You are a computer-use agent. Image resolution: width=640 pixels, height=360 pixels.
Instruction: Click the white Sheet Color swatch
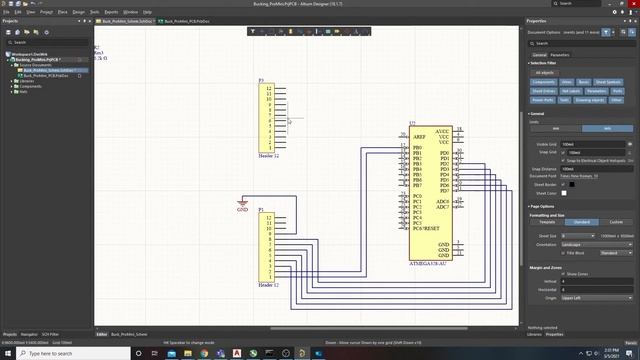pos(564,193)
